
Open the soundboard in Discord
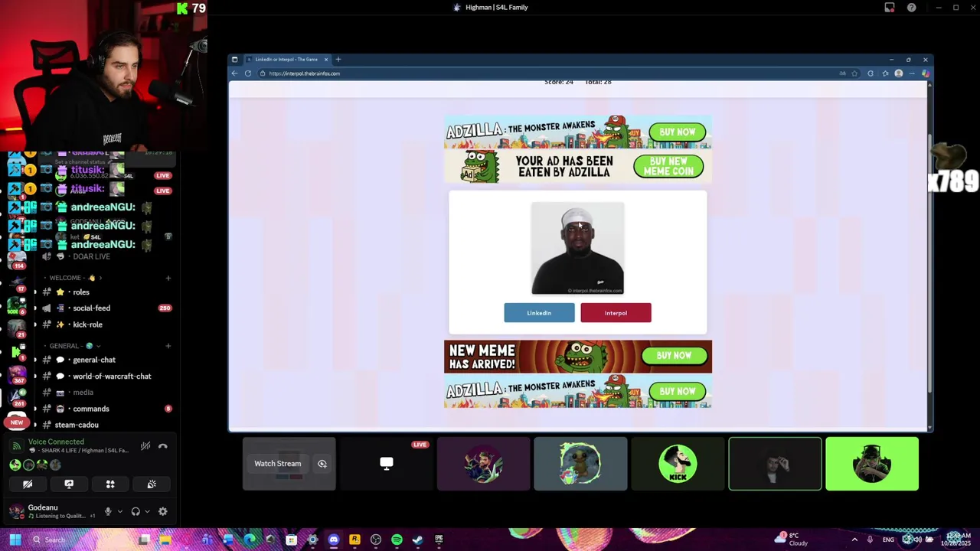pyautogui.click(x=152, y=484)
